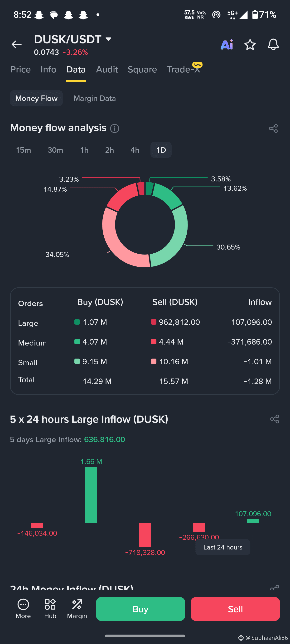This screenshot has height=644, width=290.
Task: Open the Audit tab
Action: pyautogui.click(x=107, y=70)
